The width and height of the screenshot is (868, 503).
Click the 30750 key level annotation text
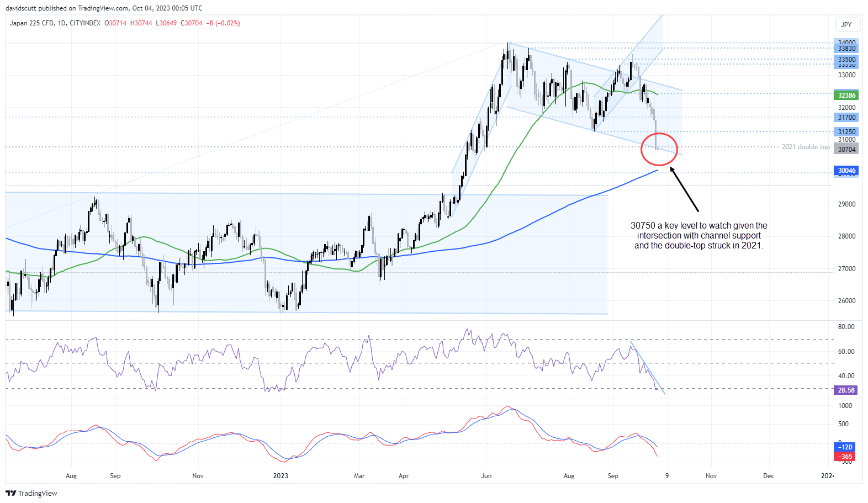coord(699,236)
